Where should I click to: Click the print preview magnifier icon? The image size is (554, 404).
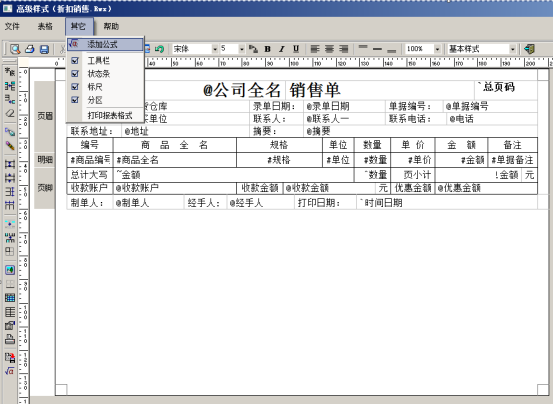(15, 49)
